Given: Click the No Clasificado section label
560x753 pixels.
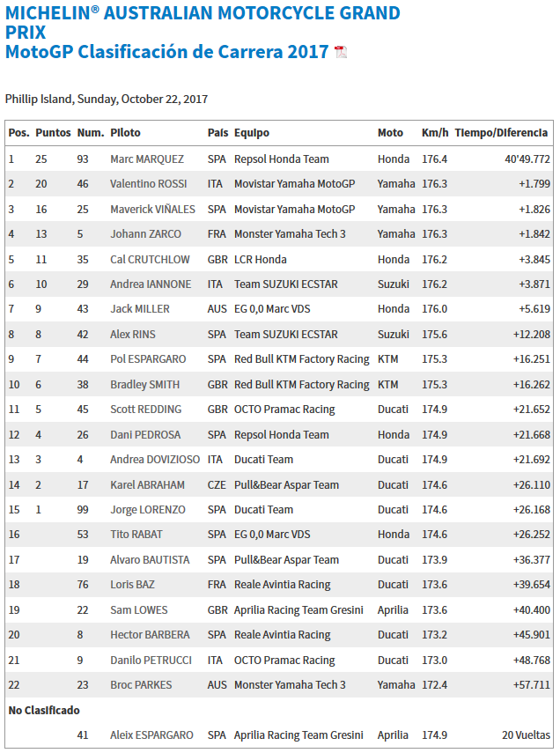Looking at the screenshot, I should [x=44, y=710].
